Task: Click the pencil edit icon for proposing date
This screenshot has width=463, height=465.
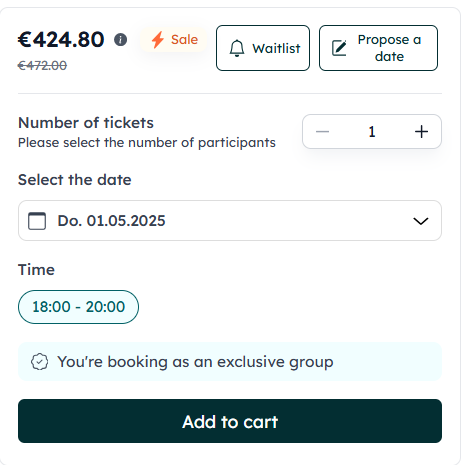Action: click(x=339, y=48)
